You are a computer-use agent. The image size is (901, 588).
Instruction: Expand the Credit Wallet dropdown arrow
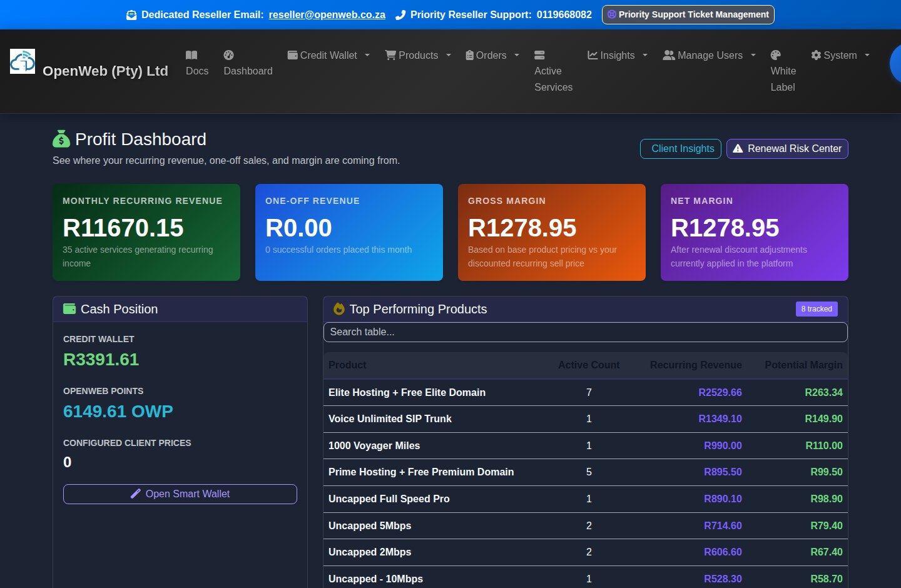pyautogui.click(x=367, y=55)
